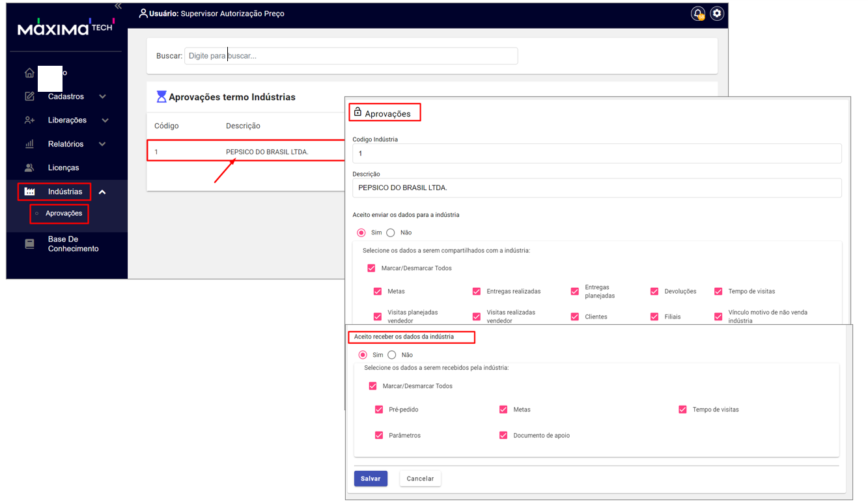Click the Salvar button
This screenshot has height=504, width=868.
[x=371, y=479]
